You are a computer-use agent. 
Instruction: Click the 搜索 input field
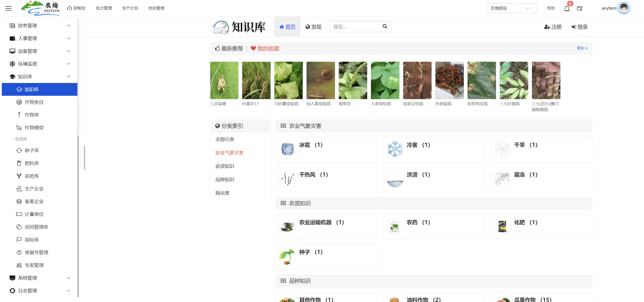tap(355, 26)
